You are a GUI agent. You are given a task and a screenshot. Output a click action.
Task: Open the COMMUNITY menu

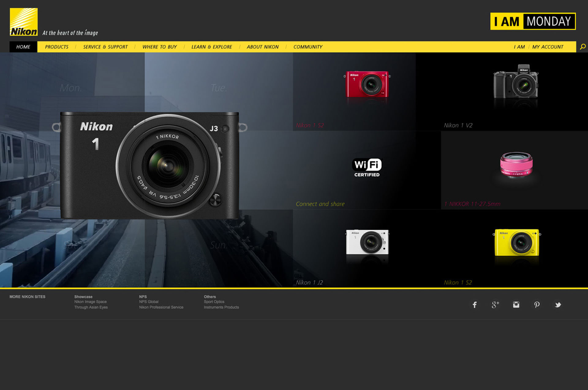[x=308, y=47]
